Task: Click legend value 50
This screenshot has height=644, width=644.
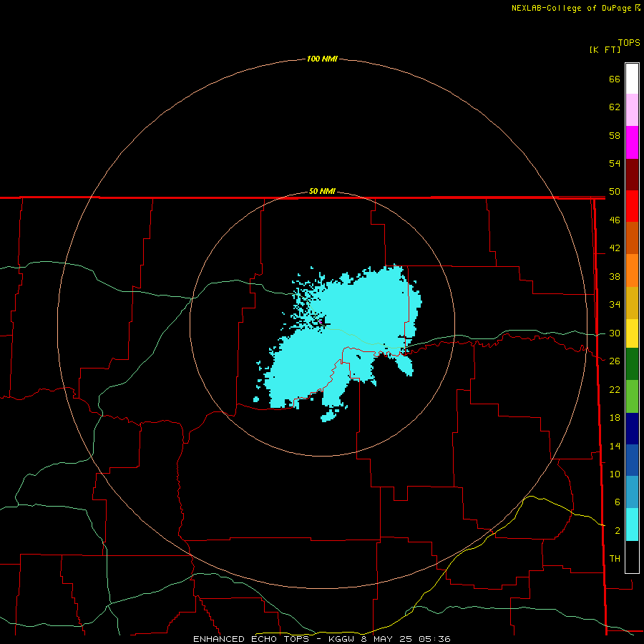Action: (615, 192)
